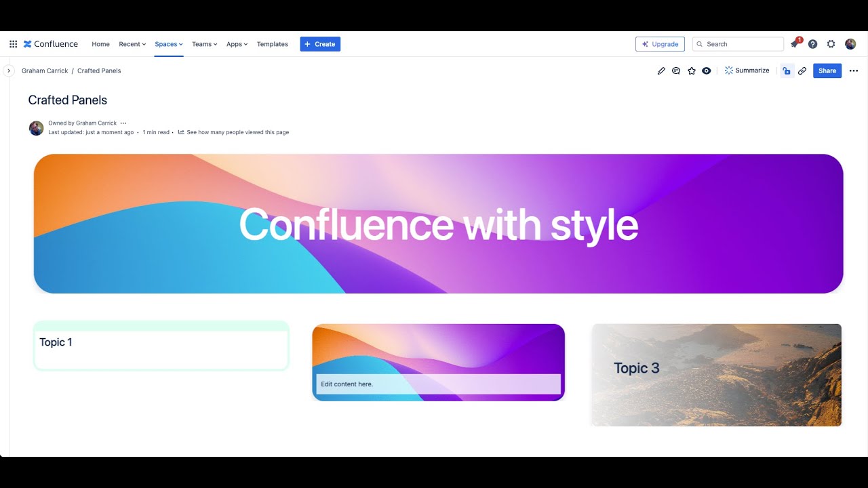This screenshot has width=868, height=488.
Task: Edit the page with the pencil icon
Action: [x=661, y=70]
